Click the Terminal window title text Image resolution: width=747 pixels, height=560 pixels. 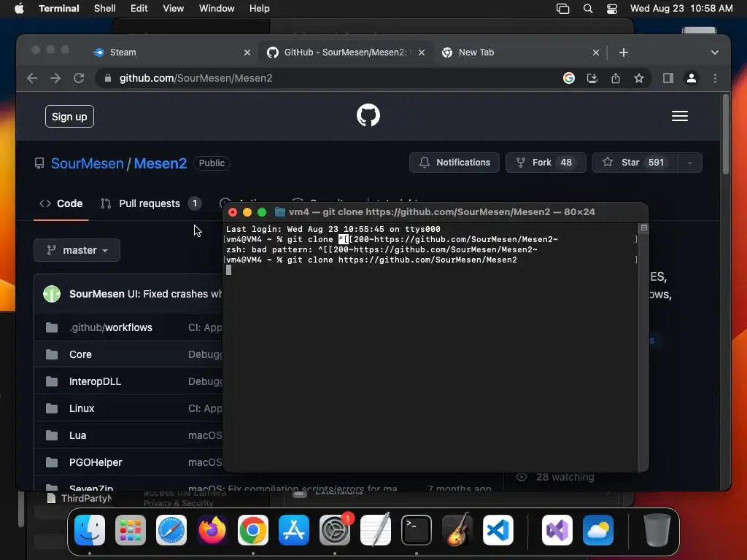(x=441, y=212)
